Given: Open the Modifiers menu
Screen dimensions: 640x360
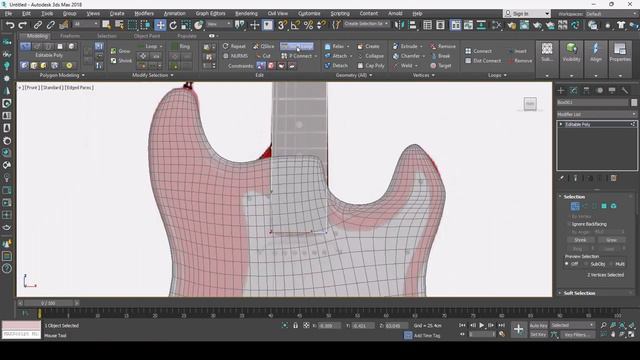Looking at the screenshot, I should pos(144,13).
